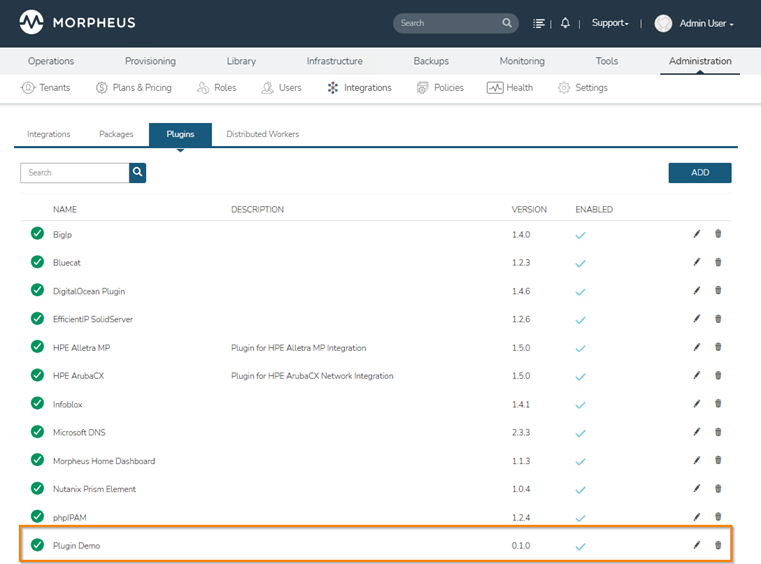
Task: Edit Morpheus Home Dashboard pencil icon
Action: (x=696, y=460)
